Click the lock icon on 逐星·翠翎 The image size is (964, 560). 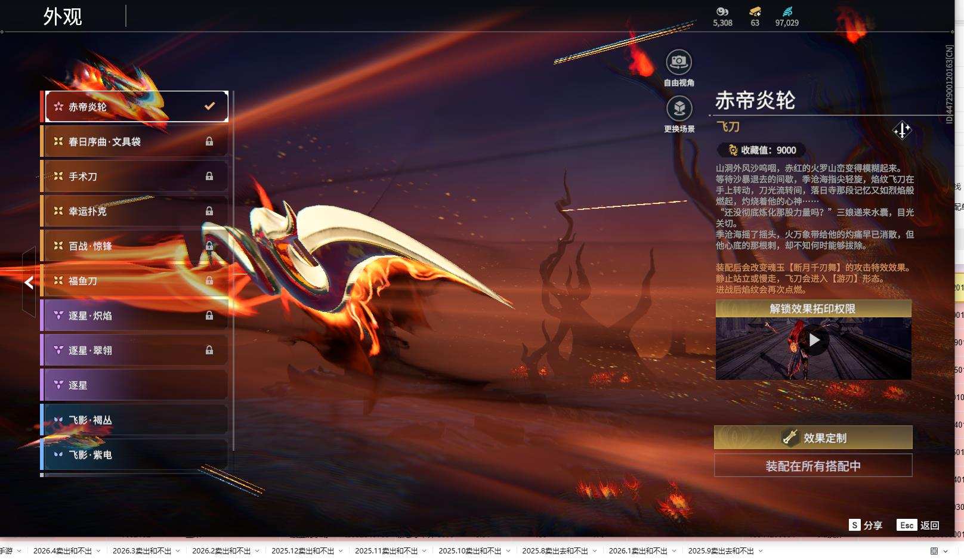[209, 350]
